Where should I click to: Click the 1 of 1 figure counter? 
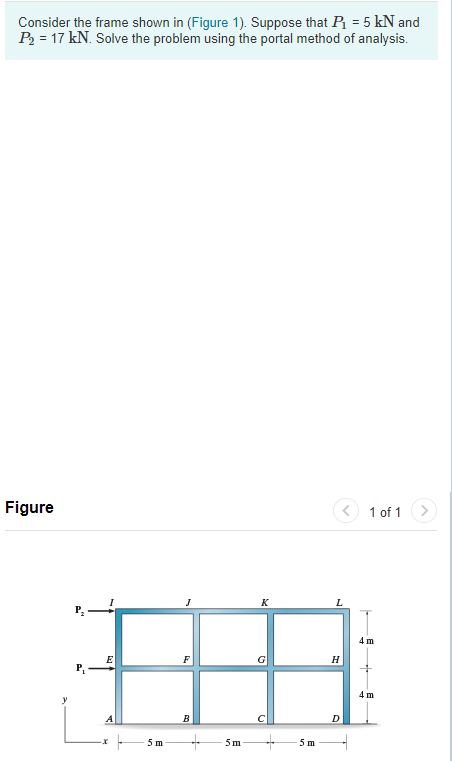point(385,512)
